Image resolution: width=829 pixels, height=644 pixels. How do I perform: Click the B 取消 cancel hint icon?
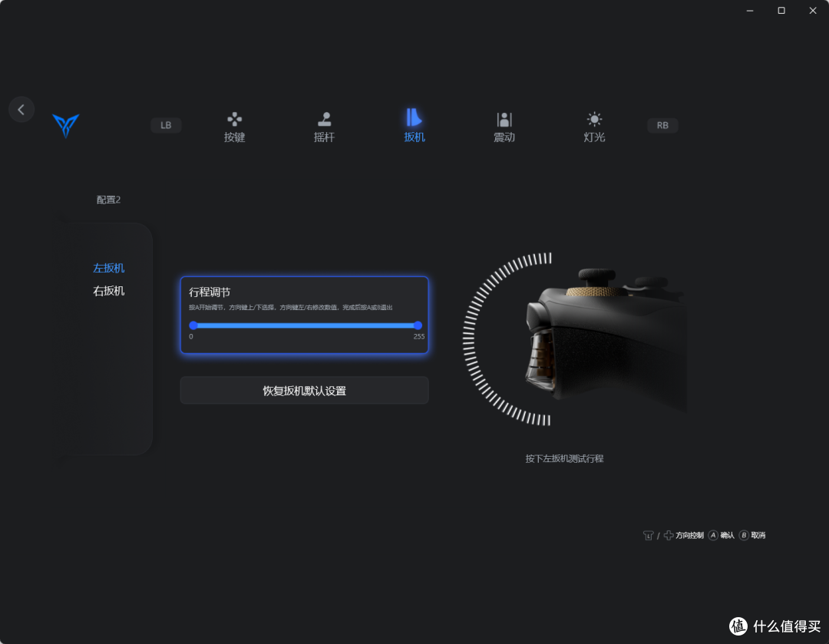(x=744, y=535)
